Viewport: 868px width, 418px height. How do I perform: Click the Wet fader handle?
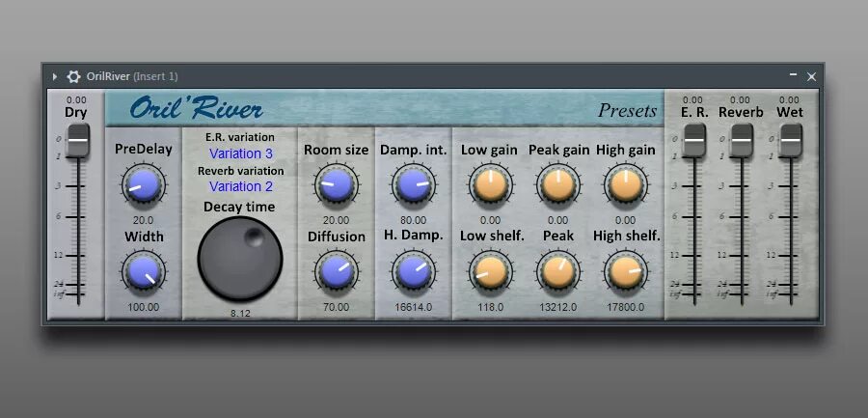pos(791,140)
